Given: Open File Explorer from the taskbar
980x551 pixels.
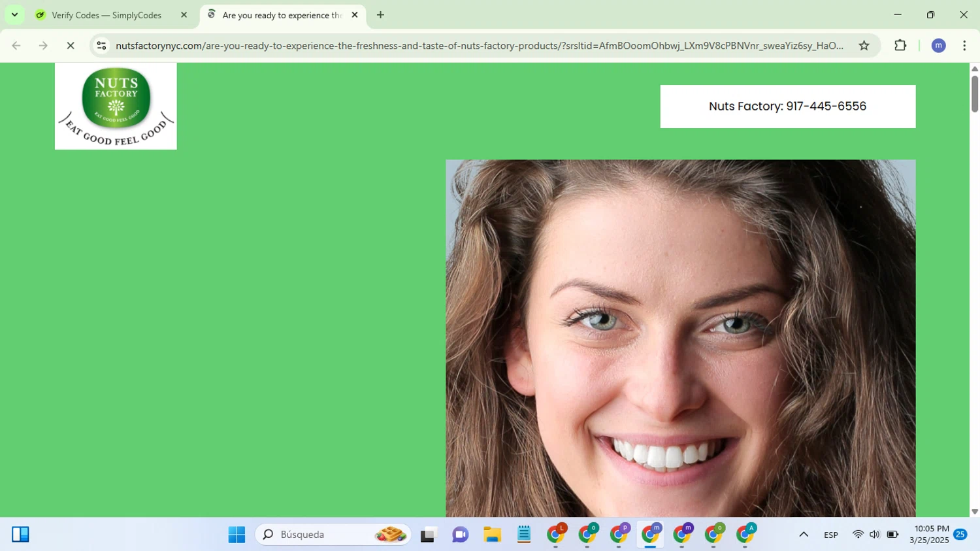Looking at the screenshot, I should coord(492,535).
